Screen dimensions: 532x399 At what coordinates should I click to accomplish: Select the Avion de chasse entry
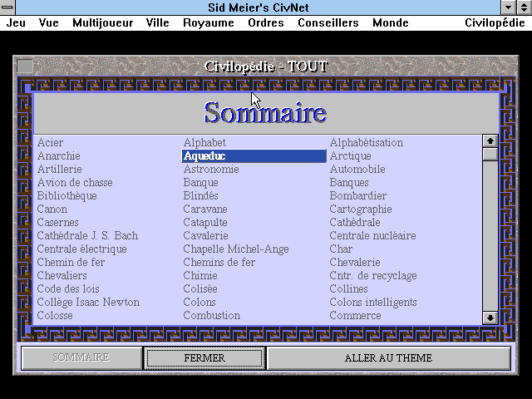75,182
